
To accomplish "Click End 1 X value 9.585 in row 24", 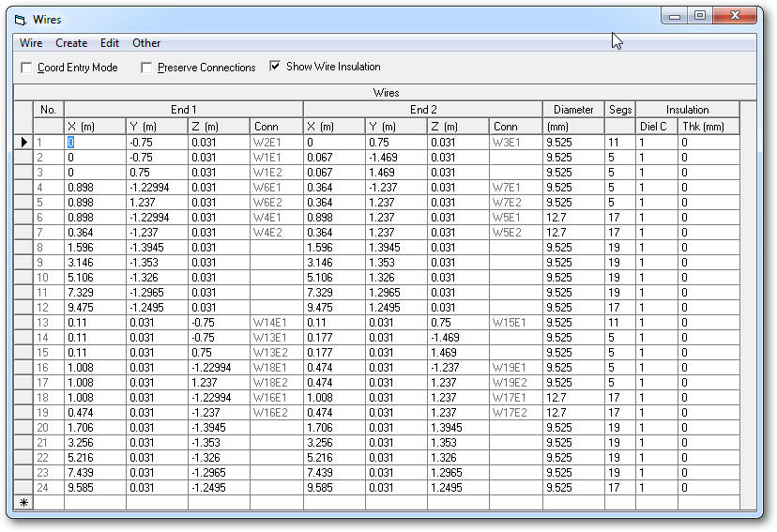I will [x=95, y=487].
